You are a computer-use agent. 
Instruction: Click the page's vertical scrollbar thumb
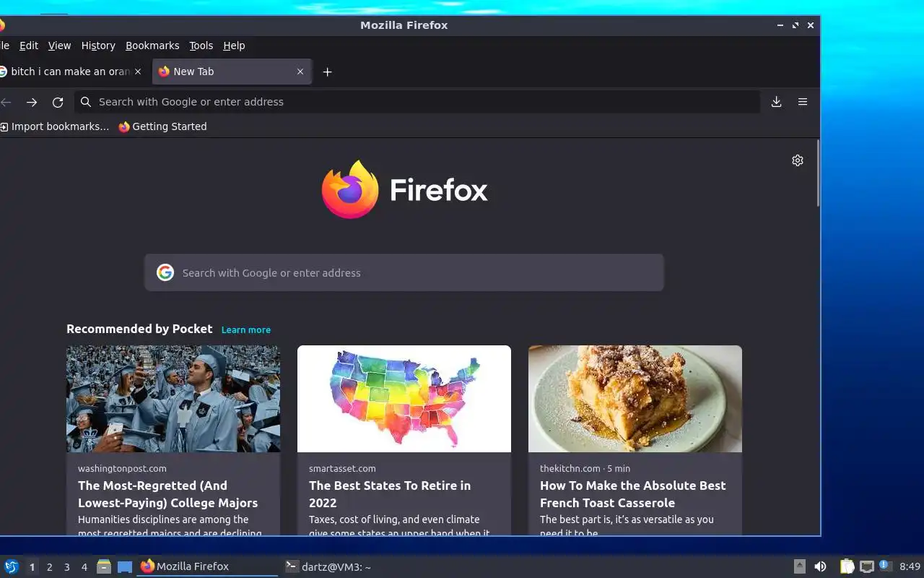(818, 173)
